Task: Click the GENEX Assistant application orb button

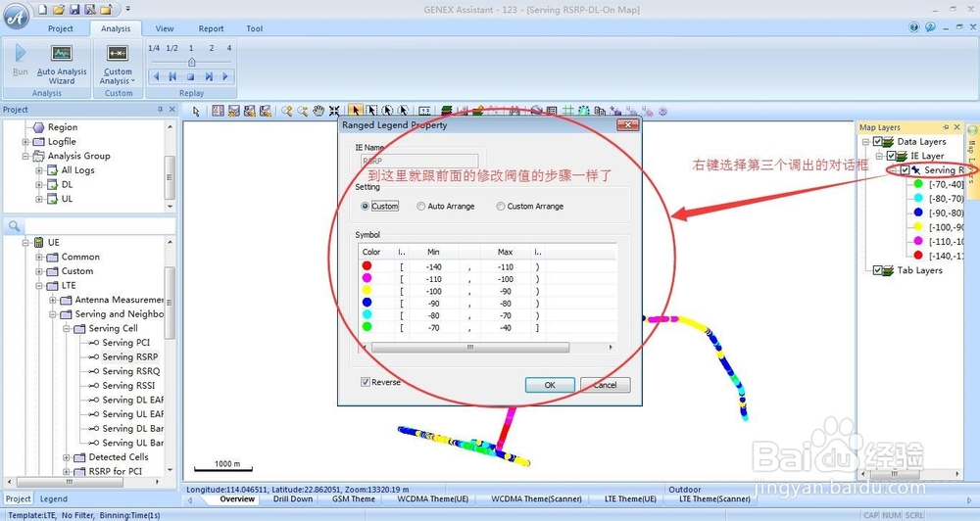Action: coord(17,16)
